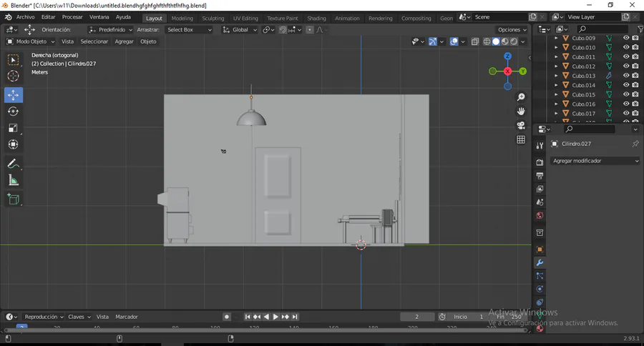Open the Scene properties tab
The image size is (644, 346).
(x=540, y=202)
